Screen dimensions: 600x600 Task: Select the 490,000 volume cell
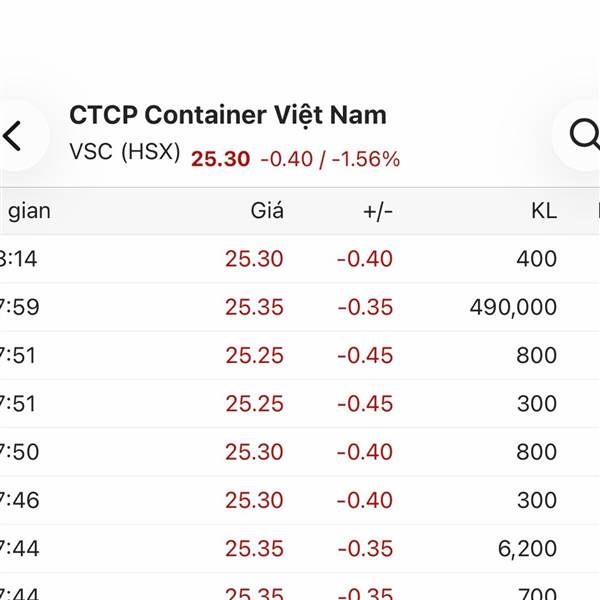513,307
